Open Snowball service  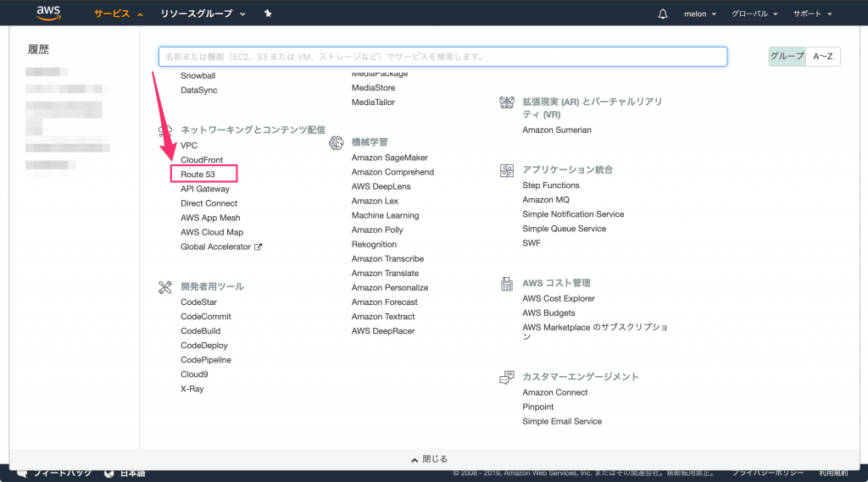pos(198,75)
